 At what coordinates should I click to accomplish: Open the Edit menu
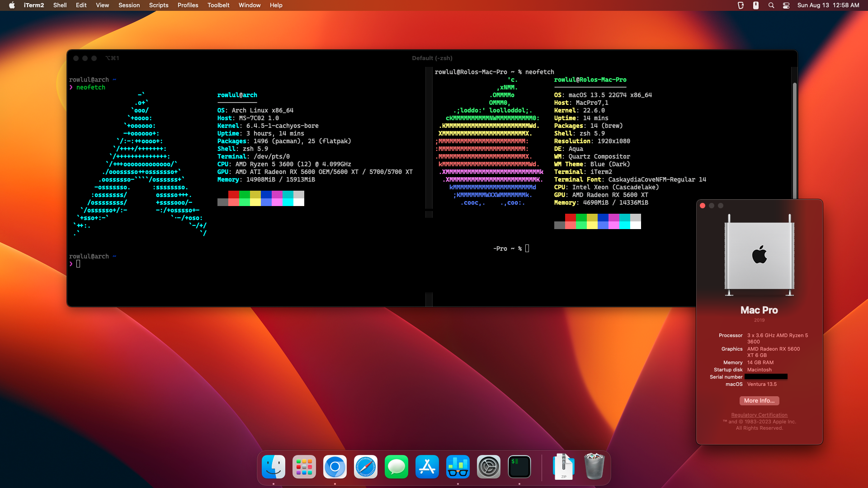click(x=81, y=5)
